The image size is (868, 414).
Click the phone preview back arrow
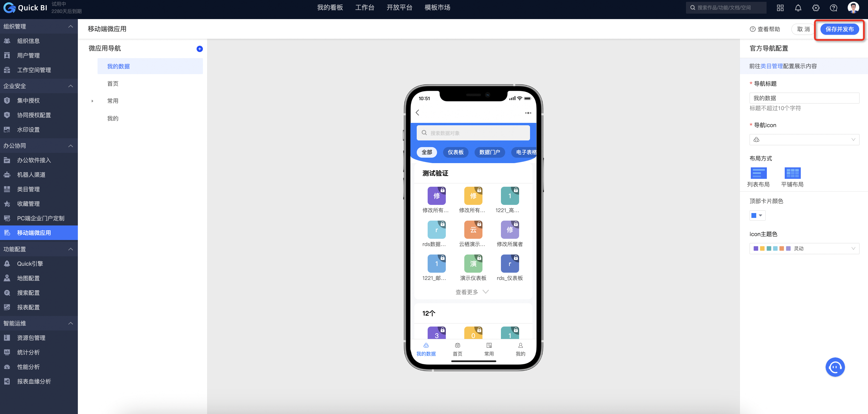point(417,112)
